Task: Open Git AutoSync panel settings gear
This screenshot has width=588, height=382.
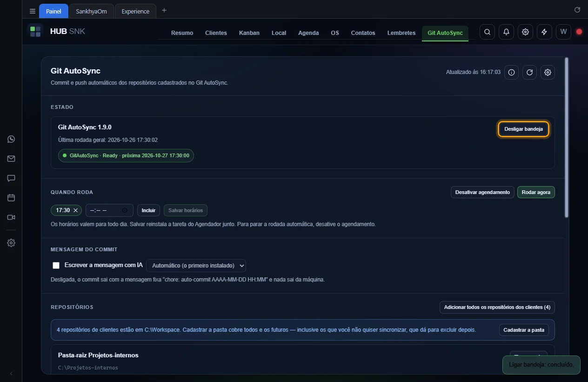Action: (x=548, y=72)
